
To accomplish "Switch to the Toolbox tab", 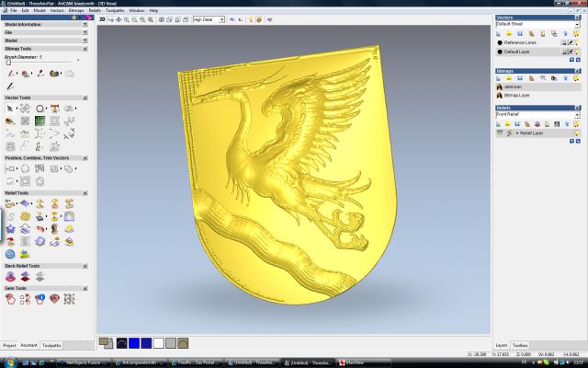I will pyautogui.click(x=520, y=345).
